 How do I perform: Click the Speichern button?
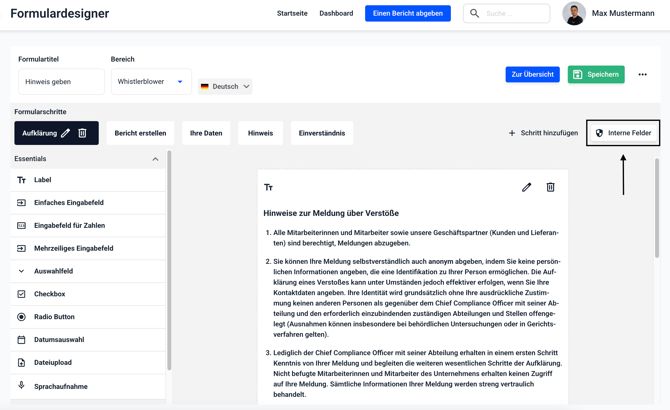[x=596, y=75]
